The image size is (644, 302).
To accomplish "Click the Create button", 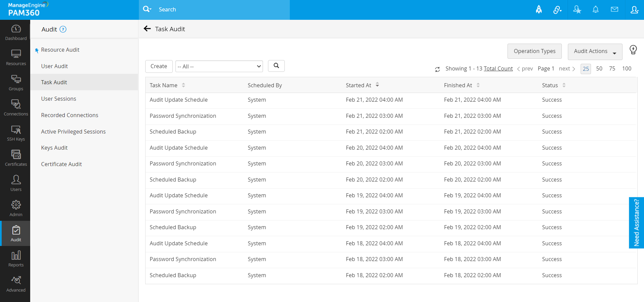I will 159,66.
